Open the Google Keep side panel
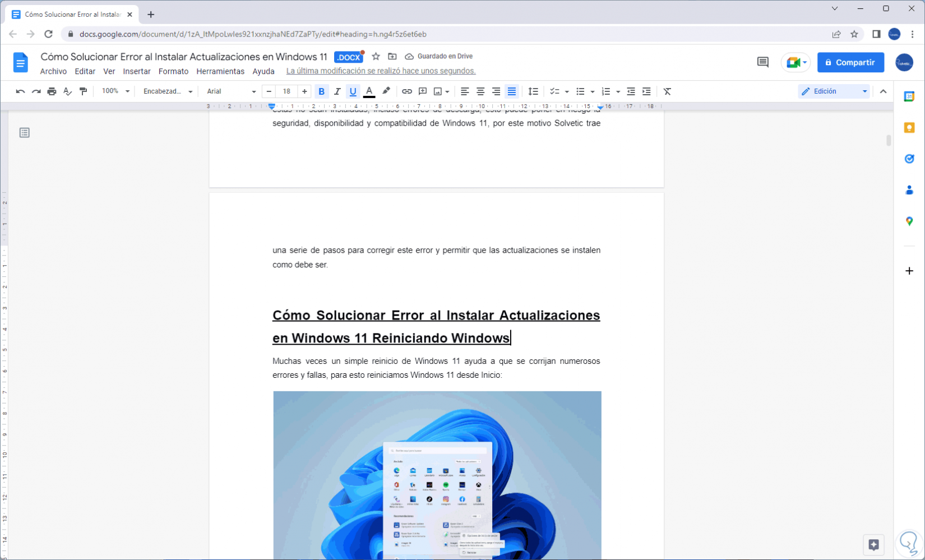The height and width of the screenshot is (560, 925). pyautogui.click(x=909, y=128)
